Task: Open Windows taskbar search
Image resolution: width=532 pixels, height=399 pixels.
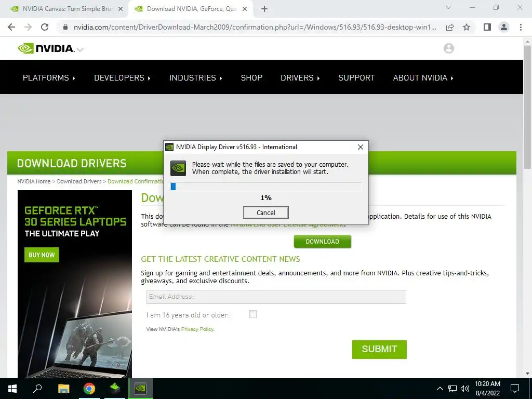Action: [37, 389]
